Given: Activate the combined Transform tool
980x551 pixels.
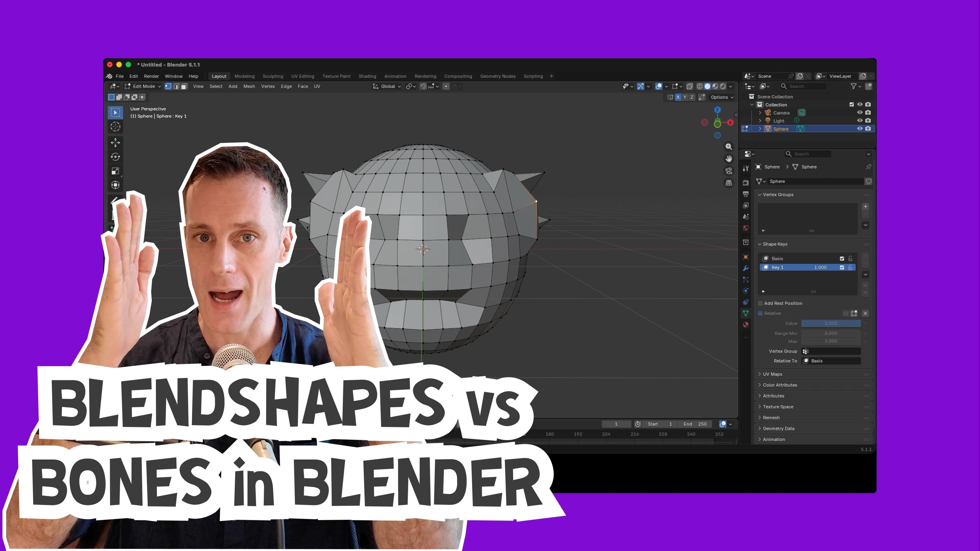Looking at the screenshot, I should [x=115, y=185].
